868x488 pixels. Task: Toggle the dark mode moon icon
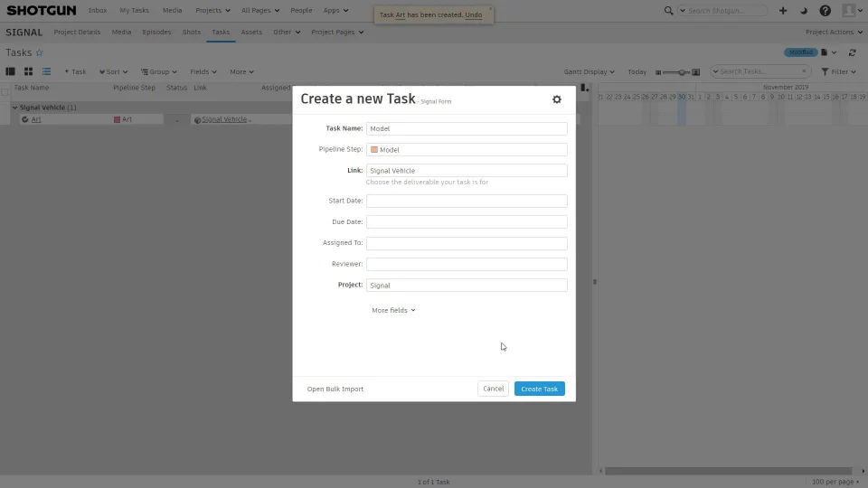click(804, 11)
